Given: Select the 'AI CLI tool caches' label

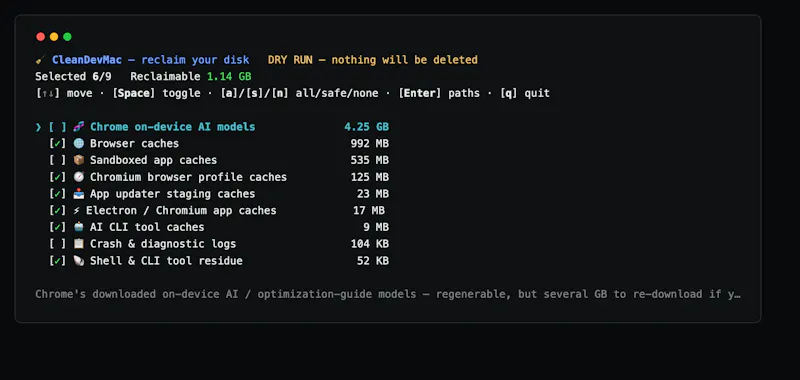Looking at the screenshot, I should 147,227.
